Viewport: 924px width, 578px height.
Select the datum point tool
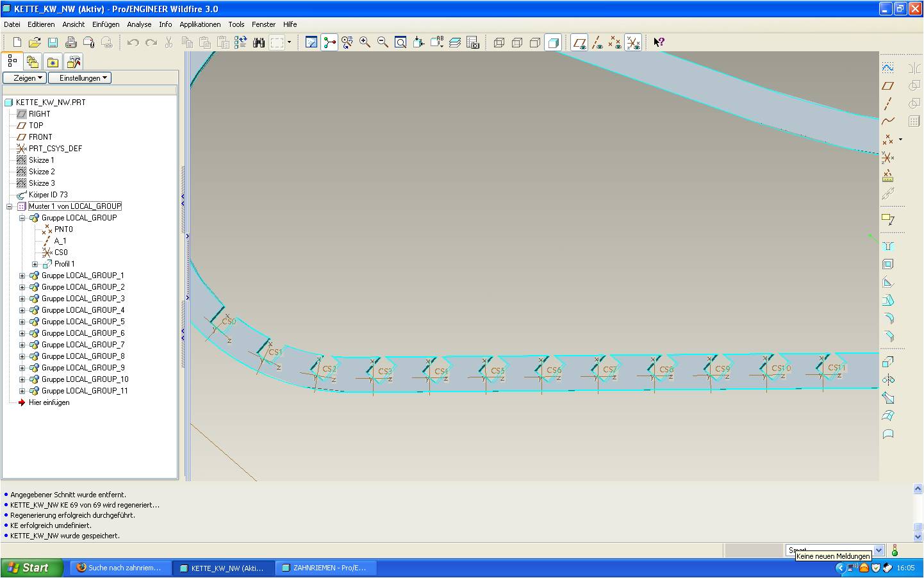887,139
